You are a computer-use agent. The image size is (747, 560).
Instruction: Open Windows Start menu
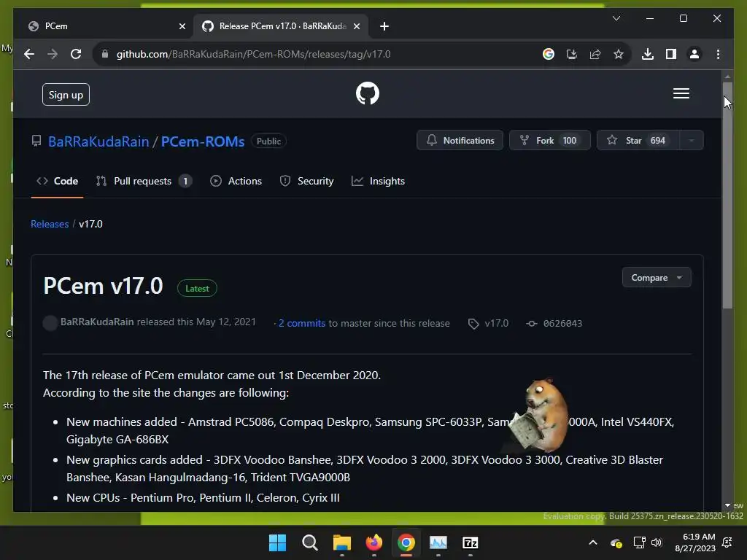[277, 542]
